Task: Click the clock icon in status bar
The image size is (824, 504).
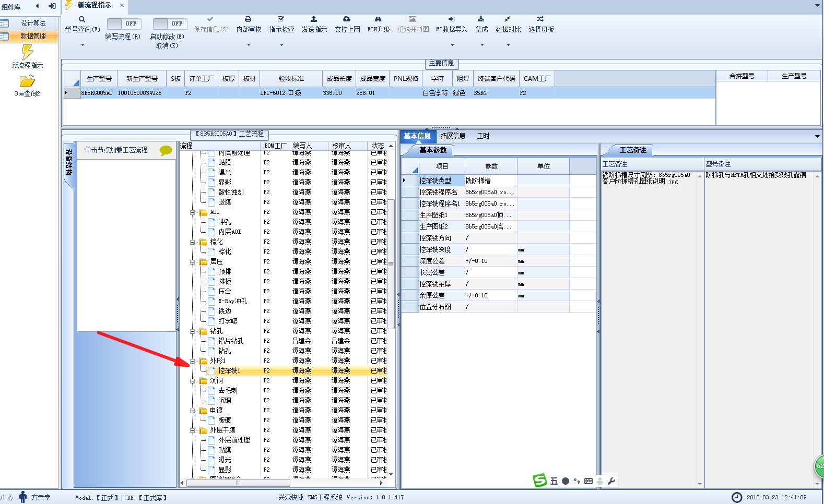Action: point(737,497)
